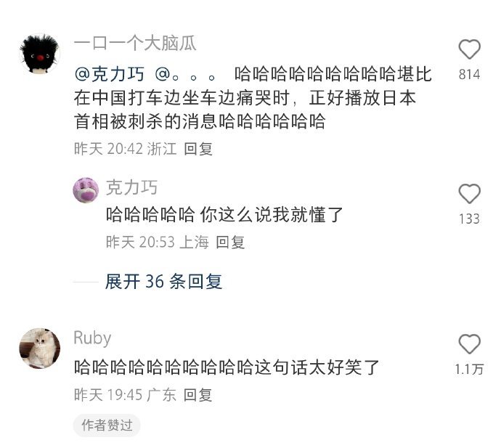Open Ruby's cat avatar profile
501x448 pixels.
click(40, 348)
